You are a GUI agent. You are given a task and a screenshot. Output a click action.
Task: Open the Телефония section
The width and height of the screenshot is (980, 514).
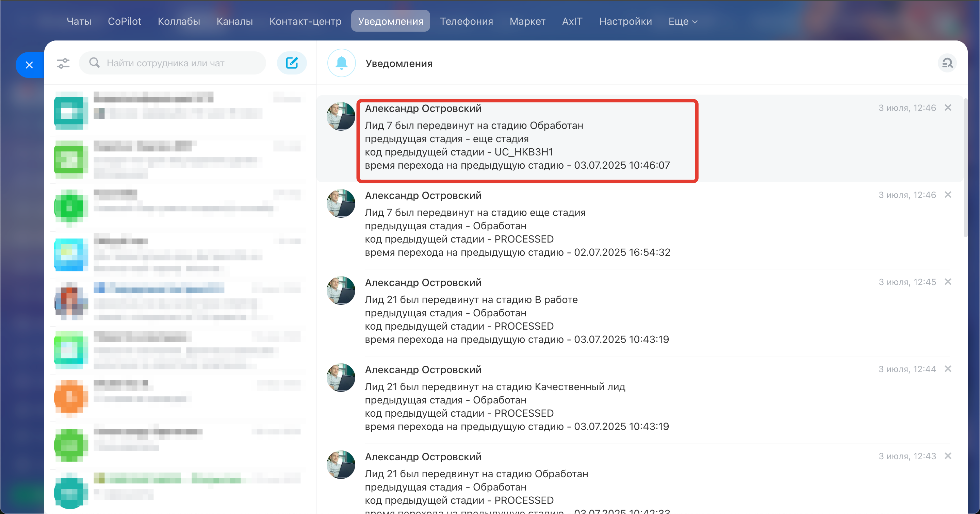point(467,21)
